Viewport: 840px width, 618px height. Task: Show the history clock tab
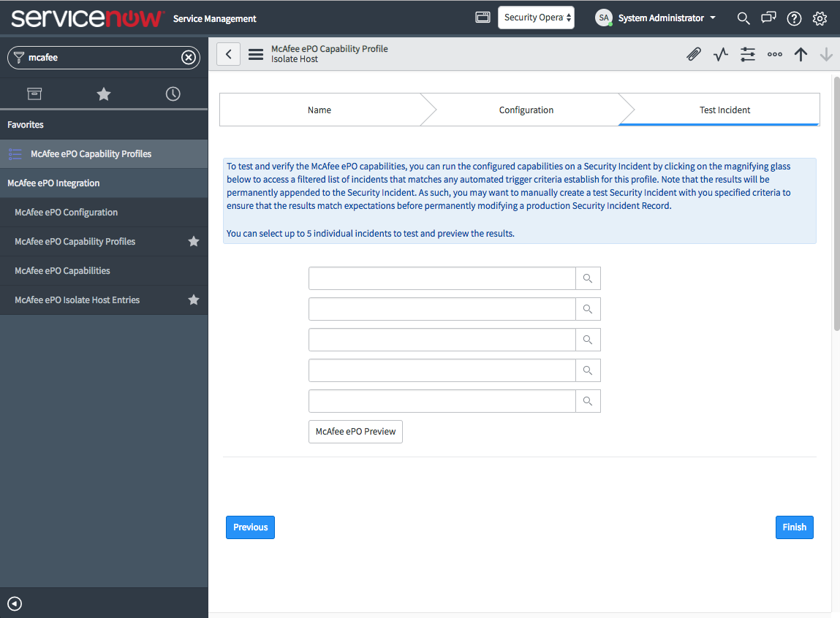173,94
